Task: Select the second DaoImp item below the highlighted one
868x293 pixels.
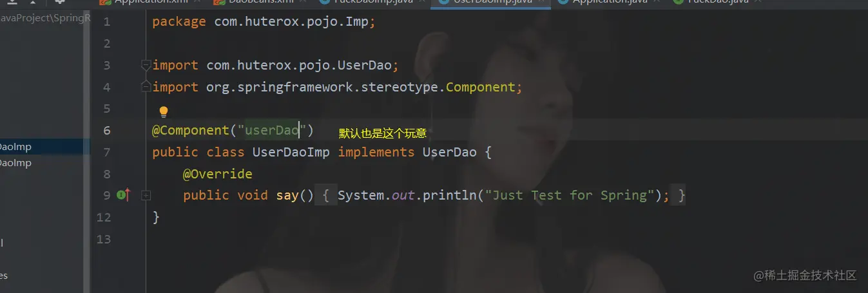Action: (x=16, y=163)
